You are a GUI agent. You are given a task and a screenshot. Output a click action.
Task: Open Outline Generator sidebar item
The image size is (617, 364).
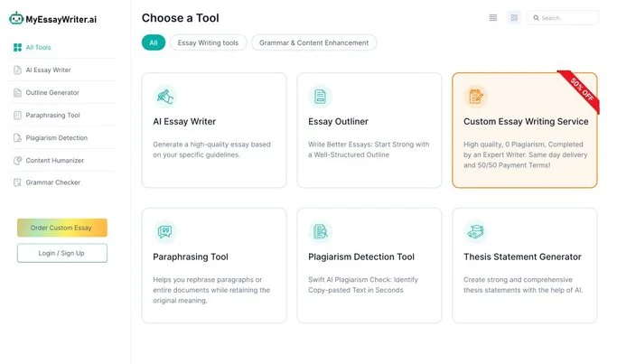(52, 93)
